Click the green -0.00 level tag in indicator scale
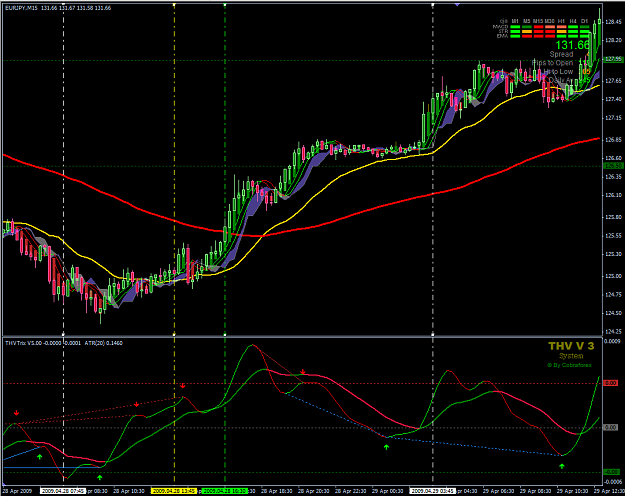The image size is (625, 497). pos(612,472)
